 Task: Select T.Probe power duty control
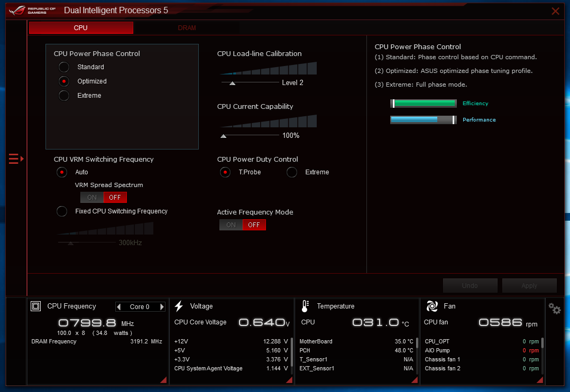click(225, 172)
